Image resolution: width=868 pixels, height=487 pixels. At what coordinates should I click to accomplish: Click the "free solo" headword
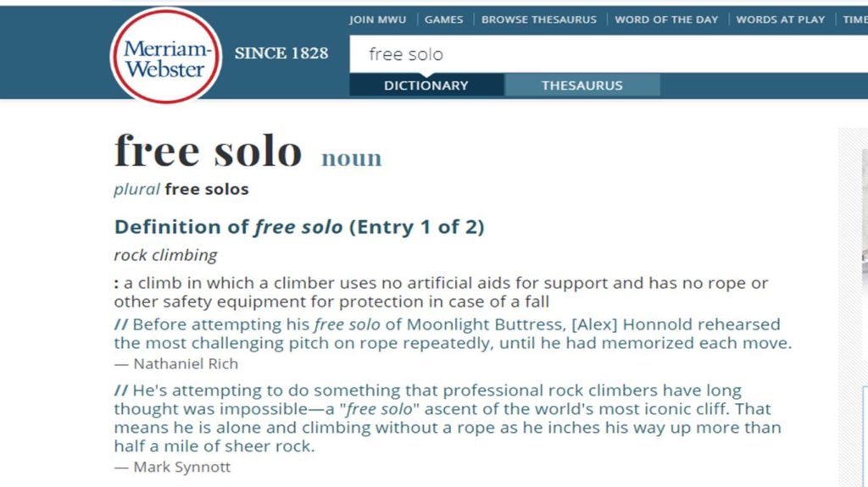point(208,152)
